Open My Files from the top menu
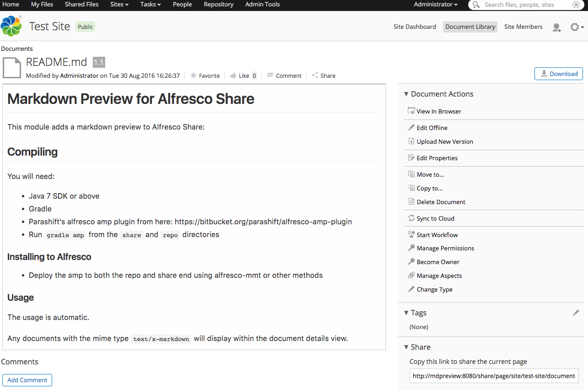 click(42, 5)
